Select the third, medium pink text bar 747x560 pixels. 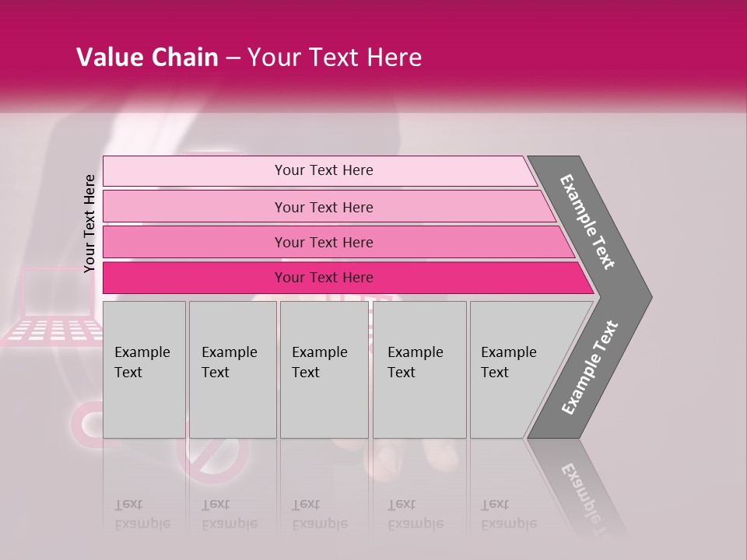click(x=323, y=242)
